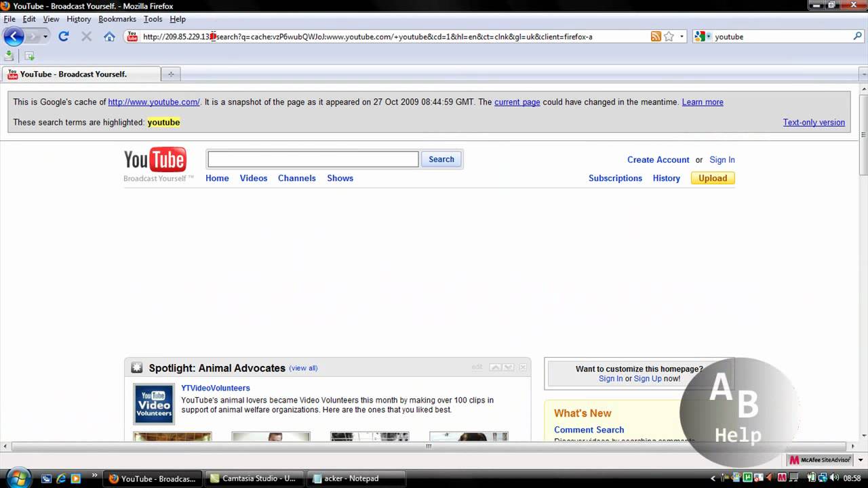The height and width of the screenshot is (488, 868).
Task: Close the Spotlight module with X
Action: pyautogui.click(x=522, y=367)
